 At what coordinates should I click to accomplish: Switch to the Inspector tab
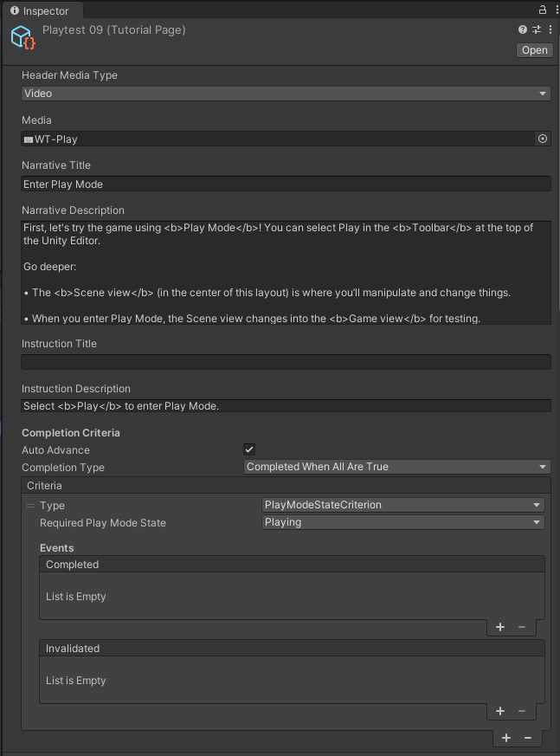pos(40,10)
